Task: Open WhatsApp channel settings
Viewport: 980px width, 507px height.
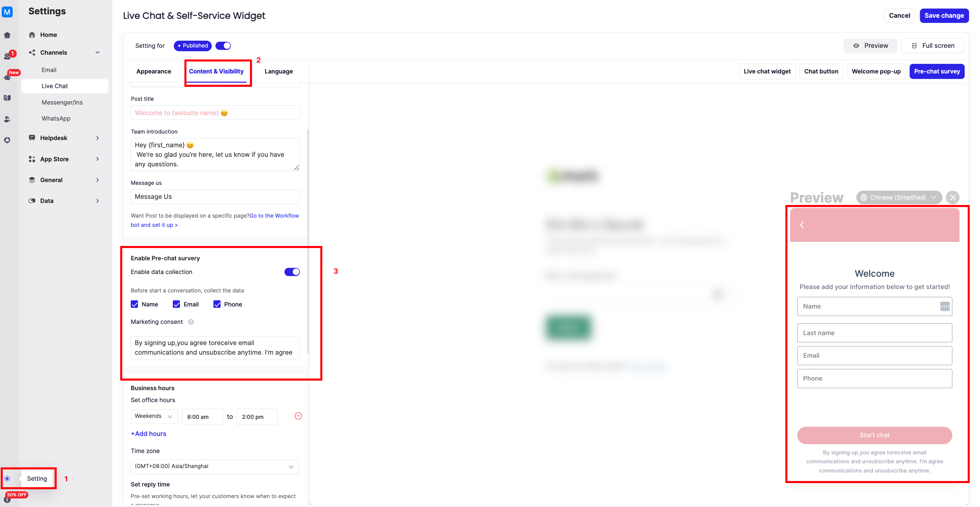Action: [56, 118]
